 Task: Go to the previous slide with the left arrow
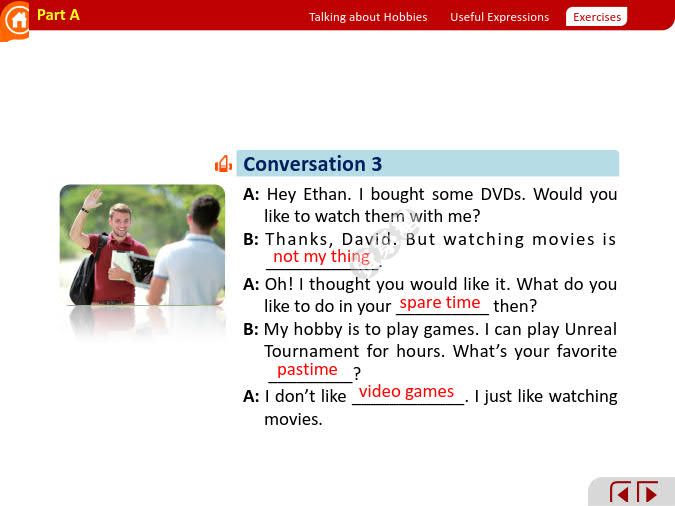point(620,493)
